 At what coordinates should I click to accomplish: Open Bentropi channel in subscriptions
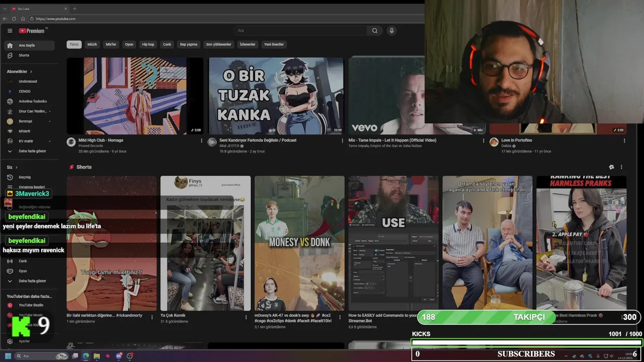[x=29, y=121]
